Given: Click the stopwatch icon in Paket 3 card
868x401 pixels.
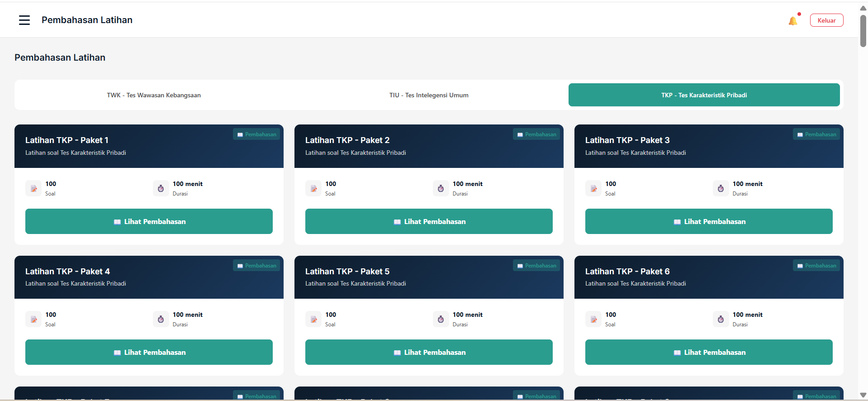Looking at the screenshot, I should 721,189.
